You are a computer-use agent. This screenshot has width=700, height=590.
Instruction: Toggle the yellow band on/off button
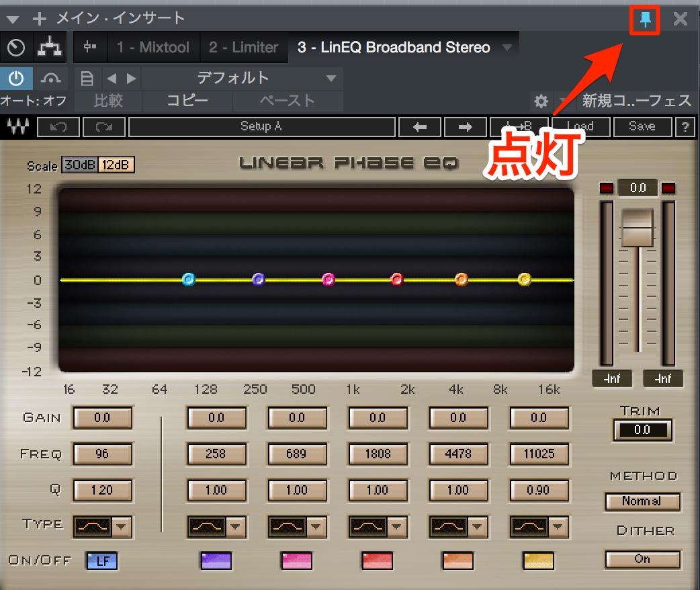click(x=538, y=561)
